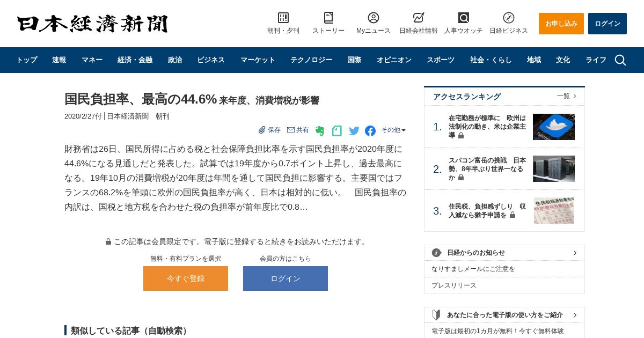Open the 速報 navigation tab
This screenshot has width=644, height=338.
[59, 60]
